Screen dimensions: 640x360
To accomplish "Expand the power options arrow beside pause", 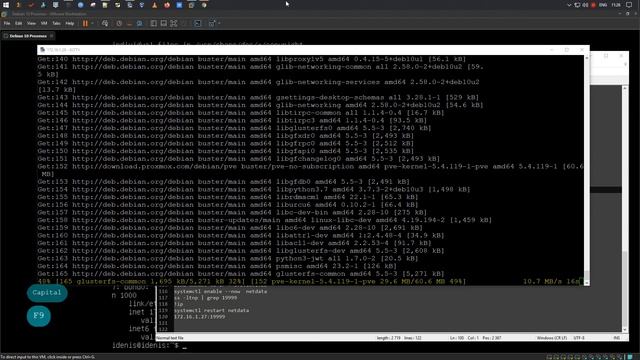I will click(92, 23).
